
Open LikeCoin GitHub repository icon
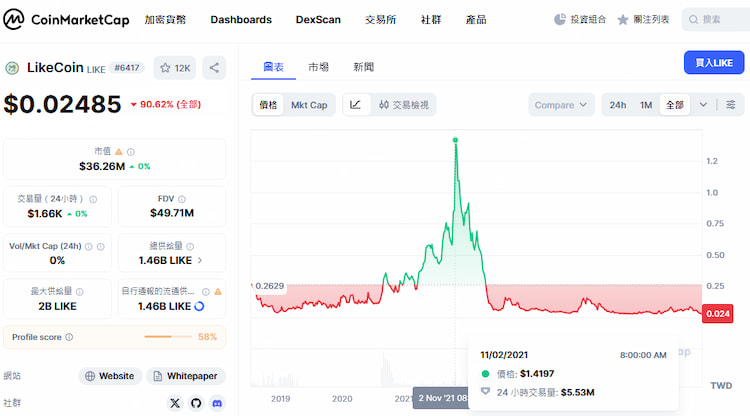(x=196, y=403)
